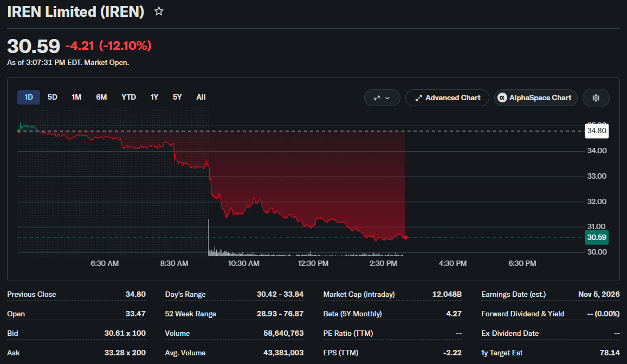Click 52 Week Range 28.93 - 76.87
627x364 pixels.
pyautogui.click(x=280, y=314)
